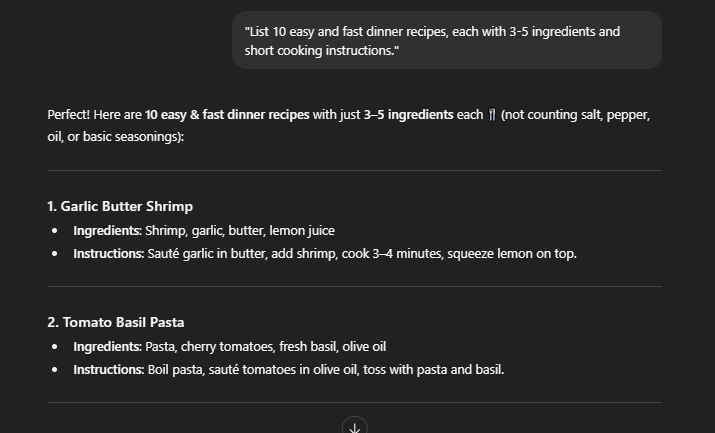This screenshot has height=433, width=715.
Task: Click the Tomato Basil Pasta ingredients line
Action: tap(230, 346)
